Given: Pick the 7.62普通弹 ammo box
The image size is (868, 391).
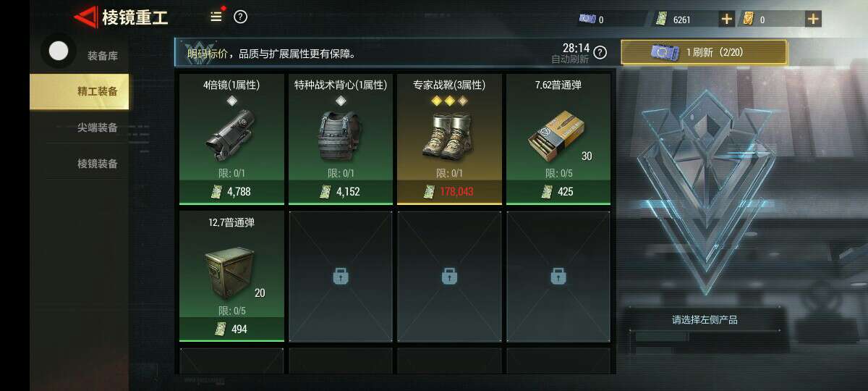Looking at the screenshot, I should [x=558, y=138].
